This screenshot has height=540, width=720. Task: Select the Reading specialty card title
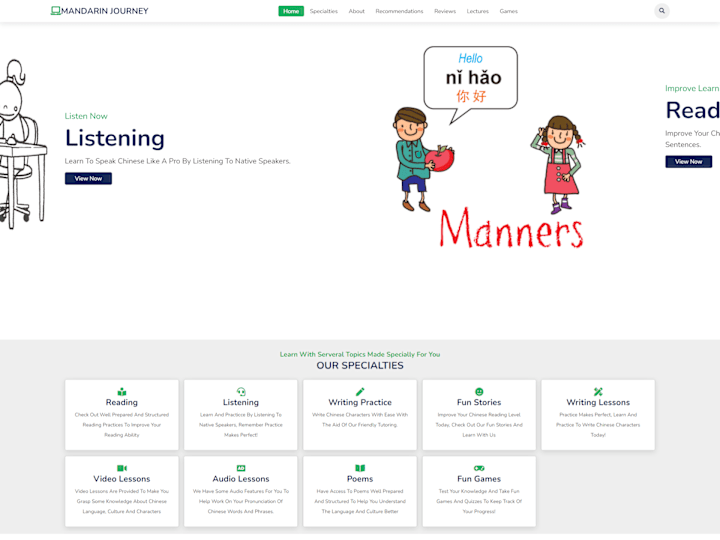122,402
